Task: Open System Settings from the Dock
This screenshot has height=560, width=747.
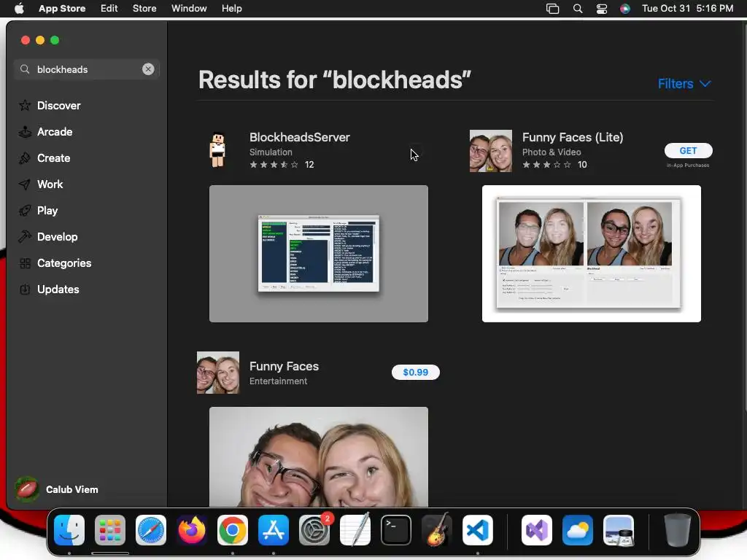Action: (x=314, y=530)
